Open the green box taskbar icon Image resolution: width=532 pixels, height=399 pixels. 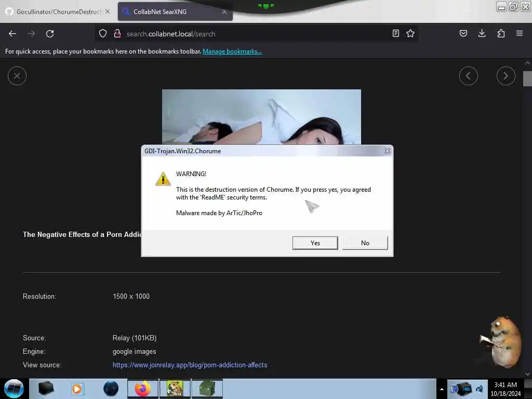(x=207, y=389)
